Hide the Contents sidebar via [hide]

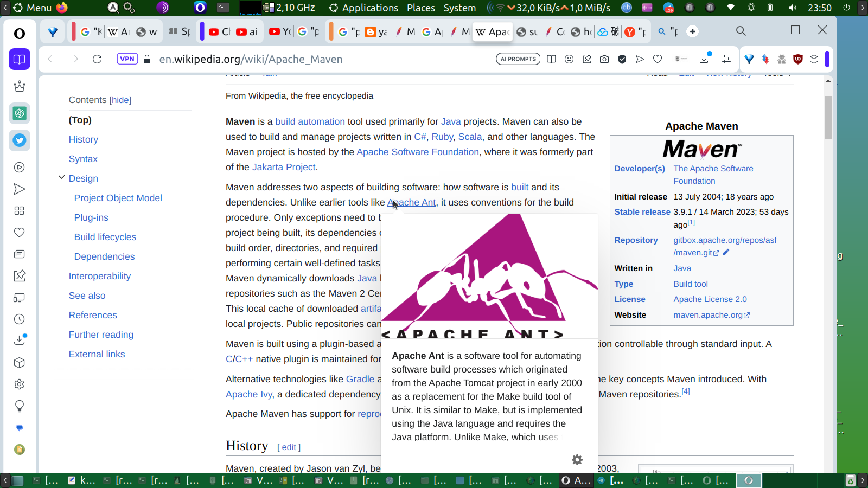[x=120, y=100]
